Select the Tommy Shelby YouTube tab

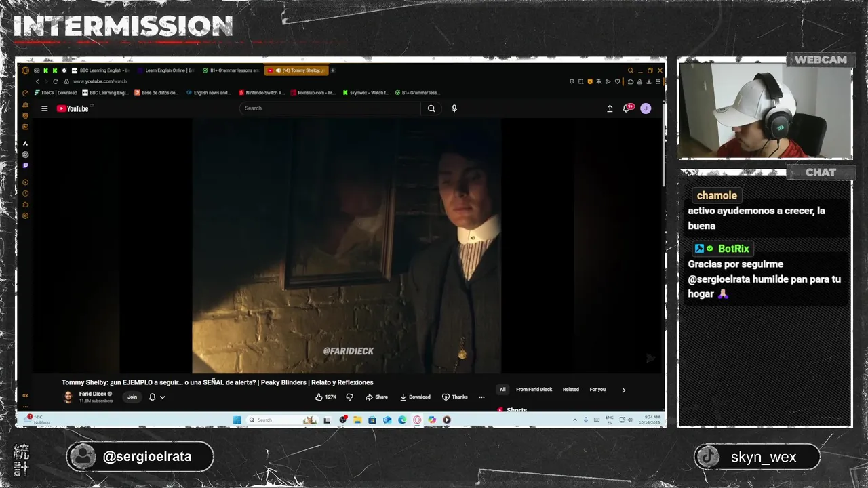tap(296, 70)
